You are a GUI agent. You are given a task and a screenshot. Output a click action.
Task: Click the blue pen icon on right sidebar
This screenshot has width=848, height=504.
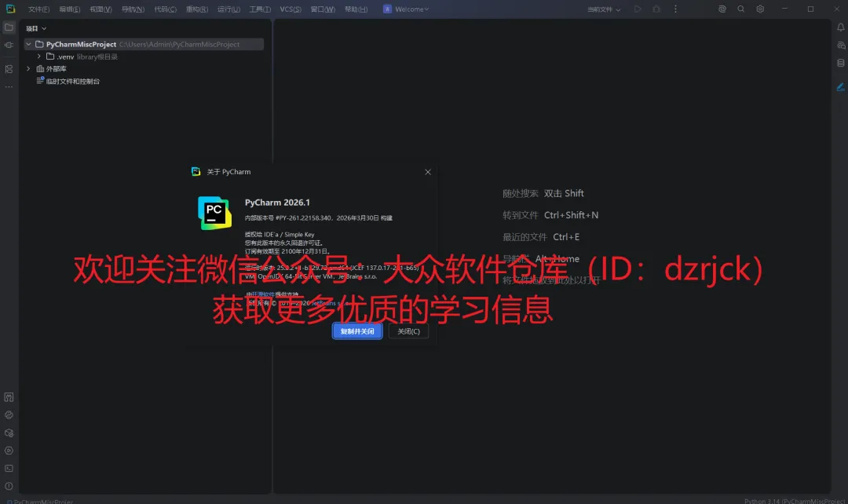coord(840,87)
